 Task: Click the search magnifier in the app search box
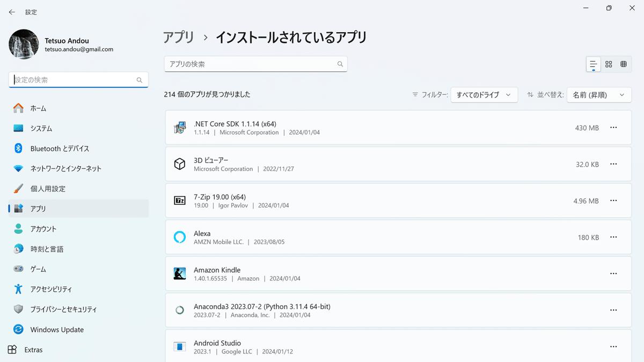(340, 64)
